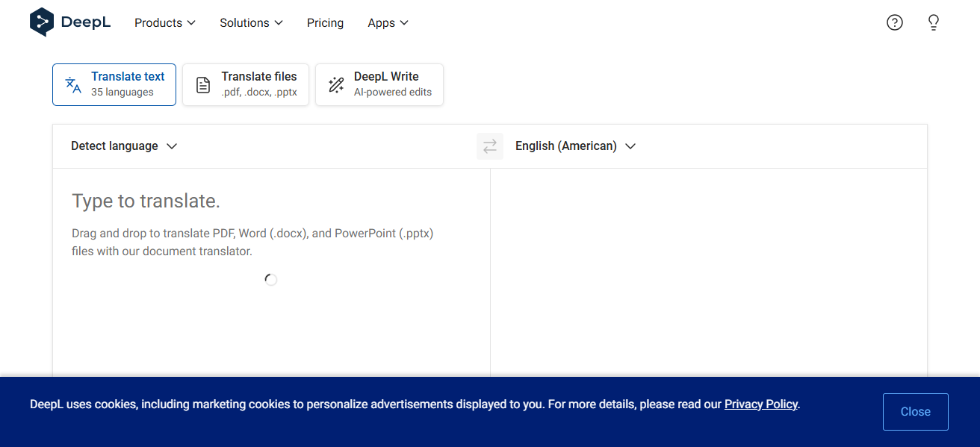The height and width of the screenshot is (447, 980).
Task: Click the DeepL wordmark text
Action: (x=86, y=23)
